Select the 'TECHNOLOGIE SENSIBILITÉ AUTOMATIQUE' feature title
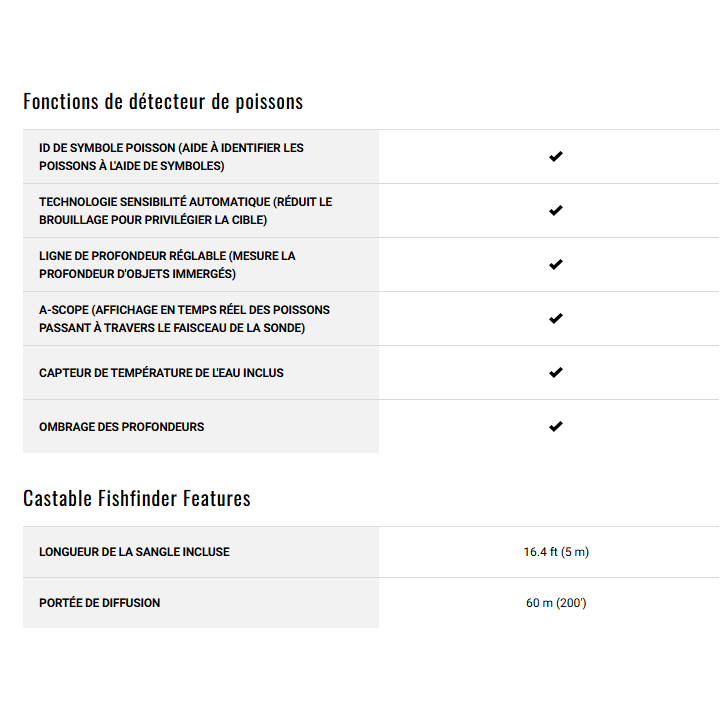This screenshot has width=720, height=720. tap(162, 202)
